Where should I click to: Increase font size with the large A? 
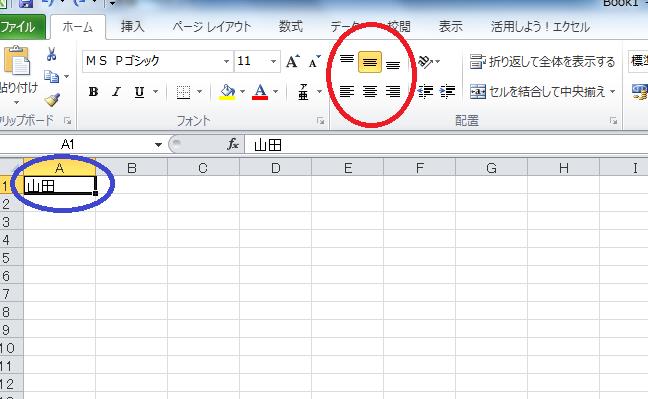point(293,62)
